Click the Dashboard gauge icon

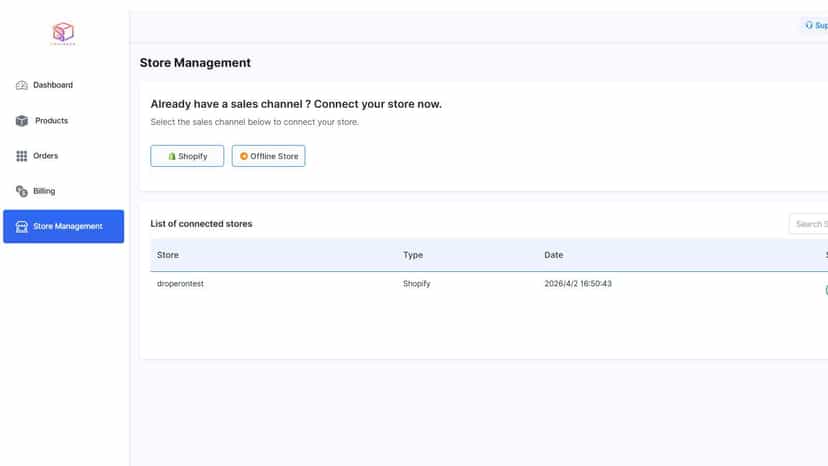point(22,85)
